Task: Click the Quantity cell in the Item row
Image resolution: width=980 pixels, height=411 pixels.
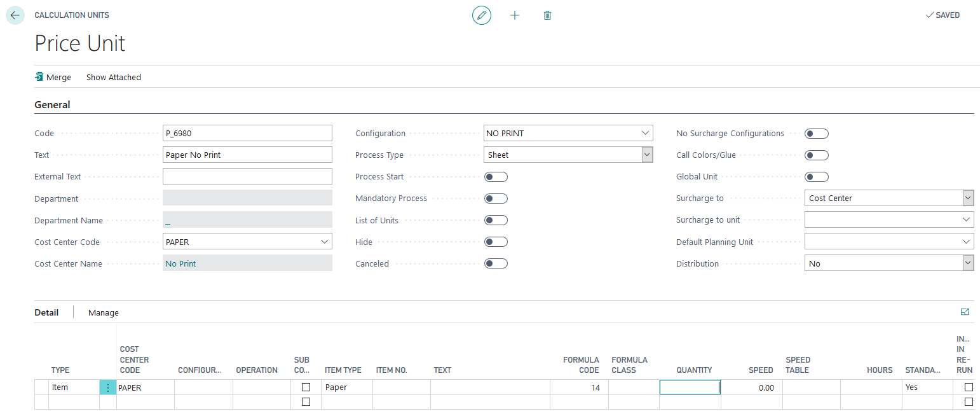Action: 690,387
